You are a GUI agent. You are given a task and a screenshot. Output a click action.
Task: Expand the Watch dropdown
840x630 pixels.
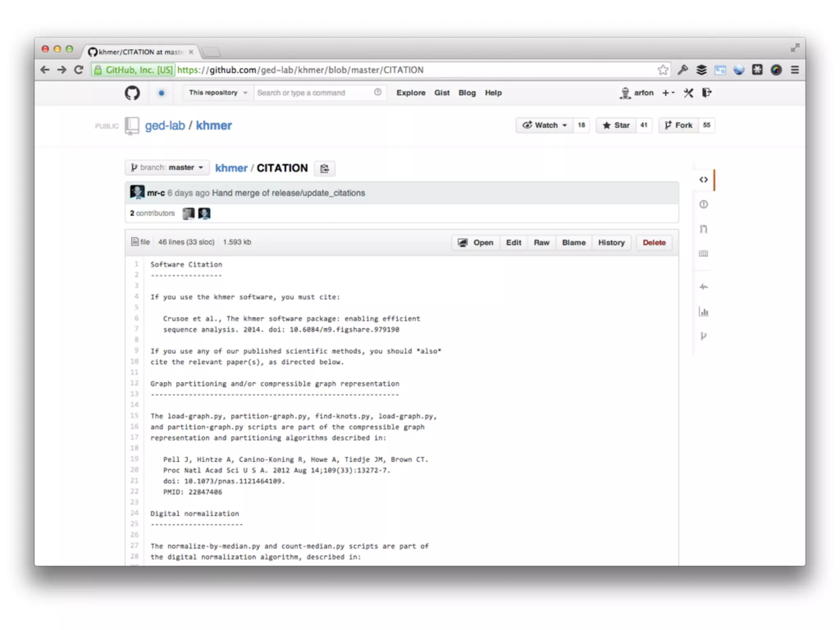click(x=545, y=126)
